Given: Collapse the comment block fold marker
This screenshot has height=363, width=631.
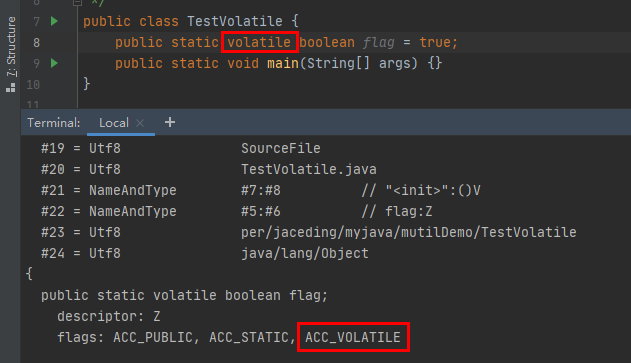Looking at the screenshot, I should tap(77, 2).
